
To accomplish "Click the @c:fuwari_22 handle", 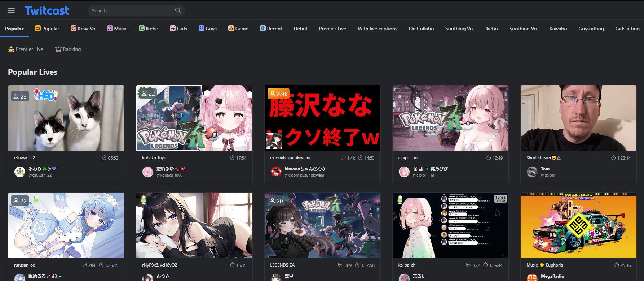I will pos(40,176).
